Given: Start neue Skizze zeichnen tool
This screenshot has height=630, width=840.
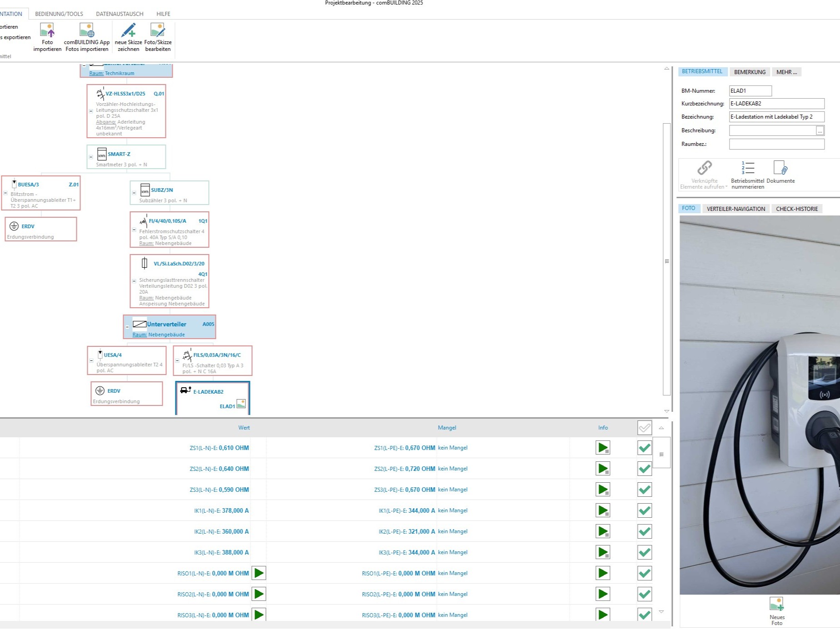Looking at the screenshot, I should point(129,30).
